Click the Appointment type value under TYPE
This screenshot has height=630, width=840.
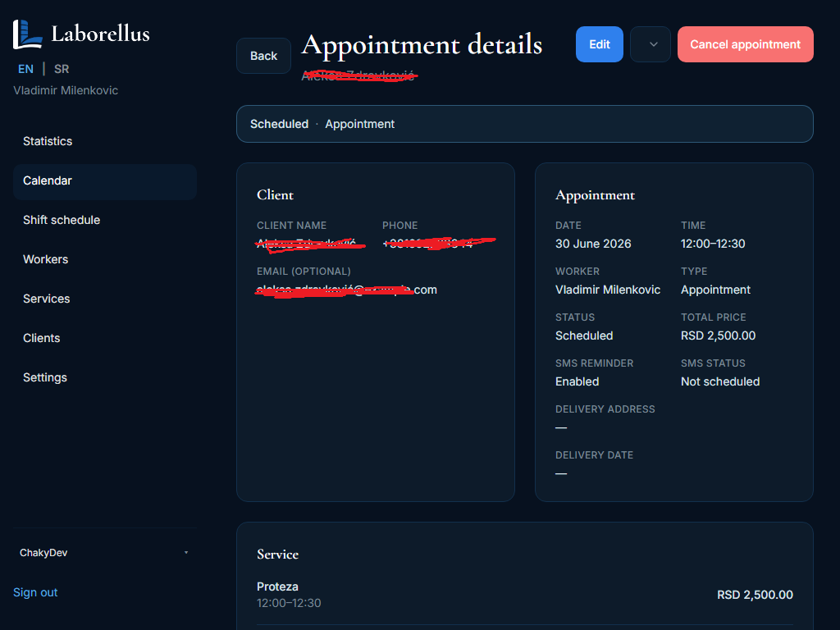pyautogui.click(x=715, y=290)
